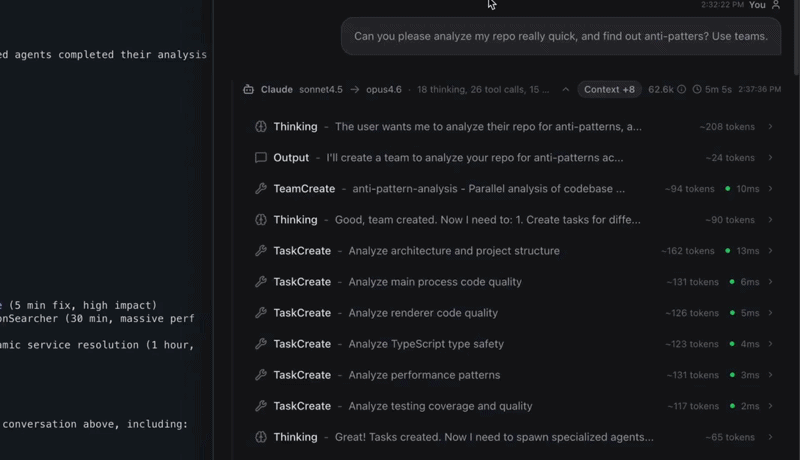Click 'I'll create a team to analyze' output text
This screenshot has height=460, width=800.
(474, 158)
